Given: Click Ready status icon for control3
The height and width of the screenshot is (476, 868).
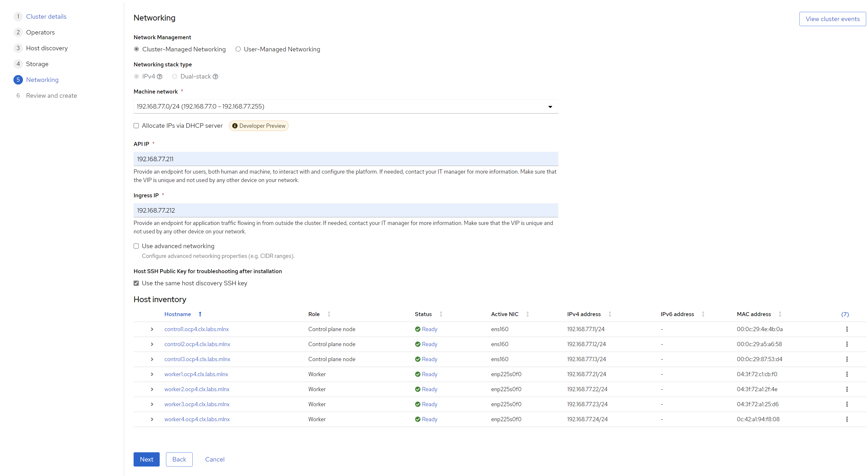Looking at the screenshot, I should tap(417, 359).
